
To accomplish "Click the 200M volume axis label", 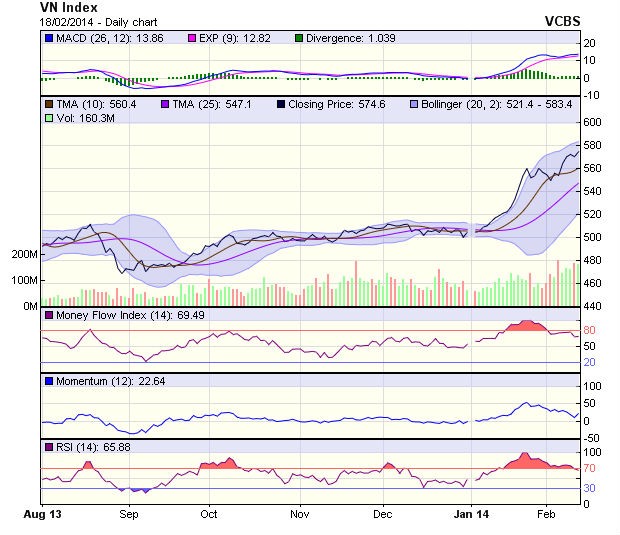I will (23, 255).
